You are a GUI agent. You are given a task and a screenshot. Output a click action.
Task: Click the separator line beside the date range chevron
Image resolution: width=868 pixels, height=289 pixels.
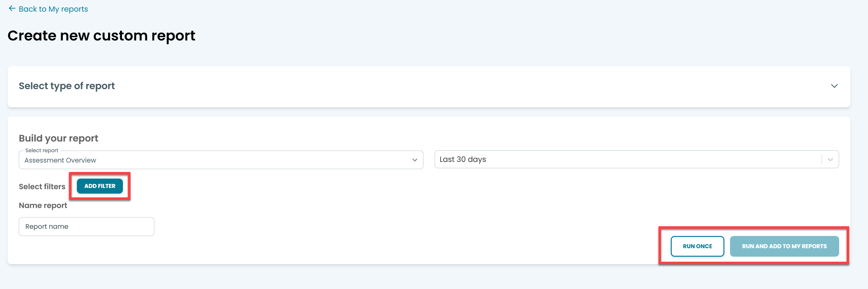click(x=822, y=159)
